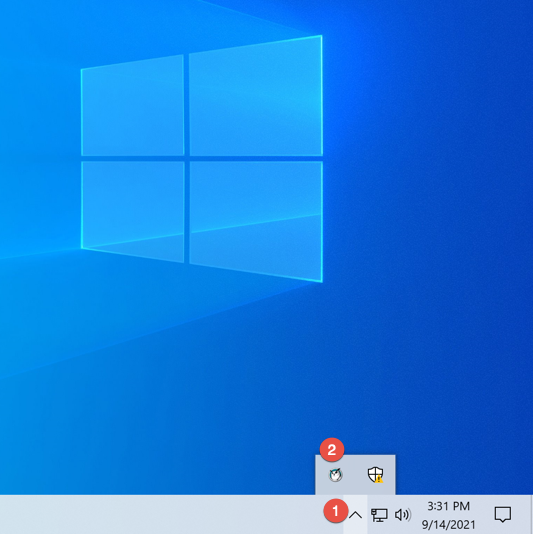
Task: Open the speaker volume icon
Action: 403,515
